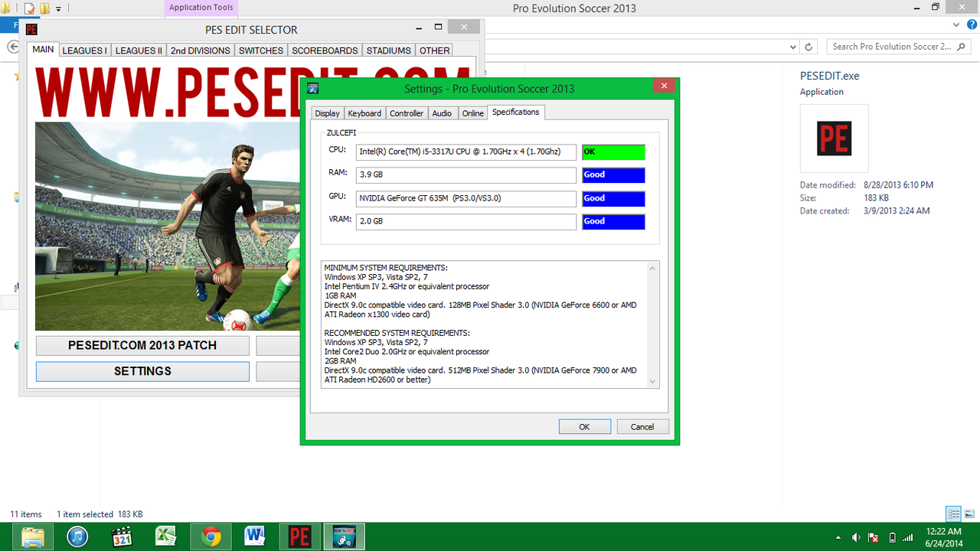This screenshot has height=551, width=980.
Task: Switch to LEAGUES II tab
Action: pos(139,51)
